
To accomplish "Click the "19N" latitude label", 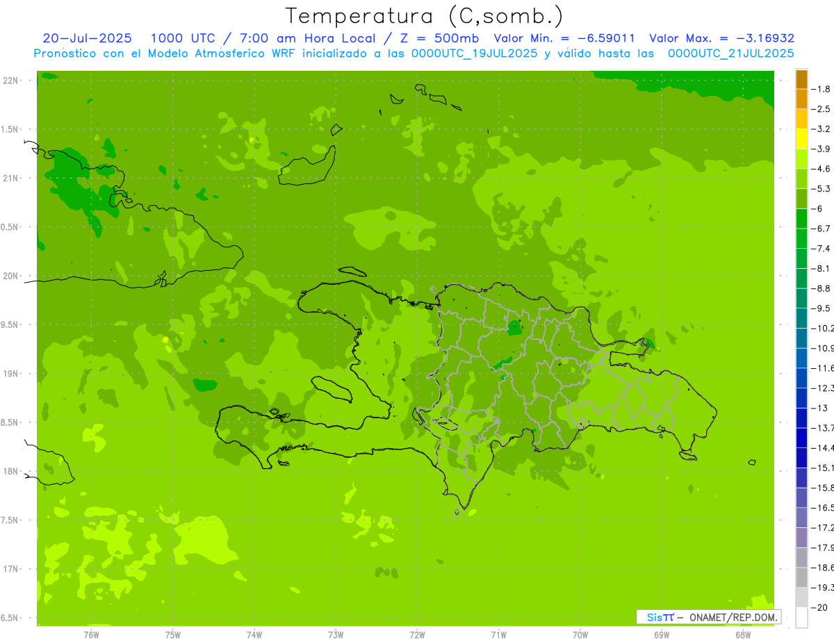I will tap(10, 374).
